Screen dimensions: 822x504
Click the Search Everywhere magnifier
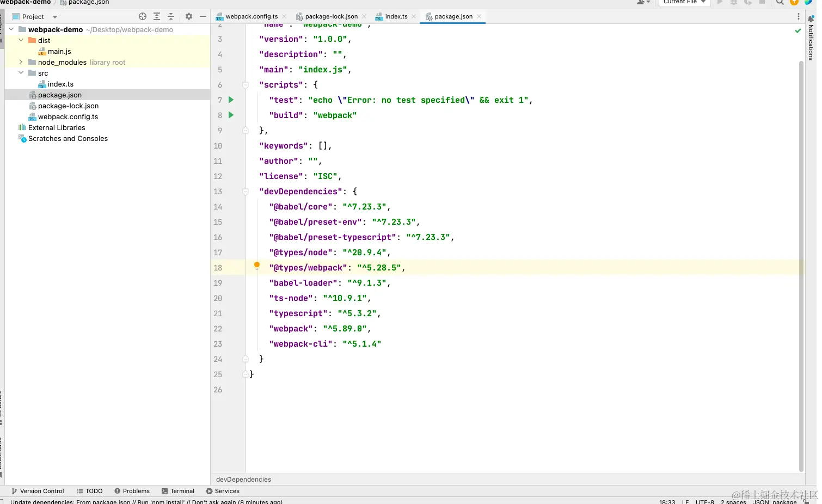780,2
